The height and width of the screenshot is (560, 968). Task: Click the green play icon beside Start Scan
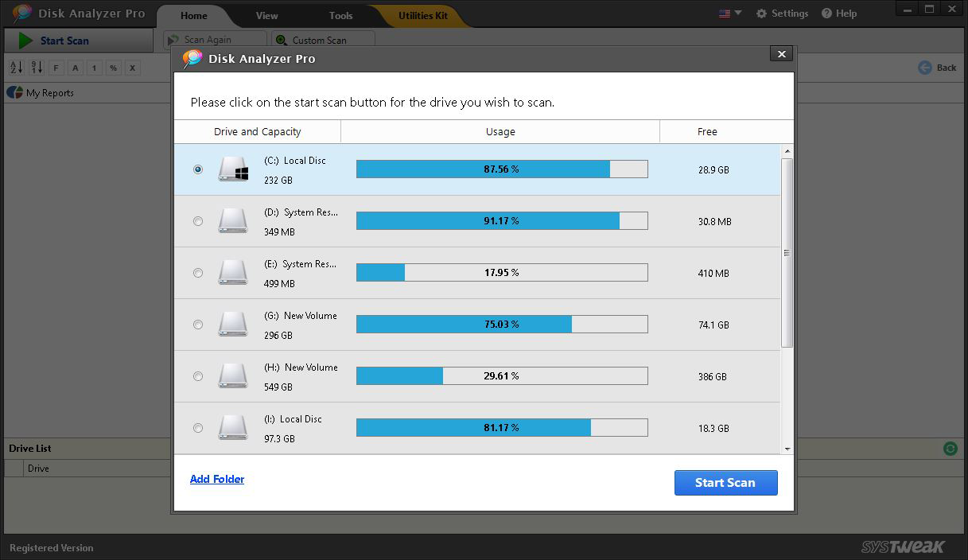[x=26, y=41]
